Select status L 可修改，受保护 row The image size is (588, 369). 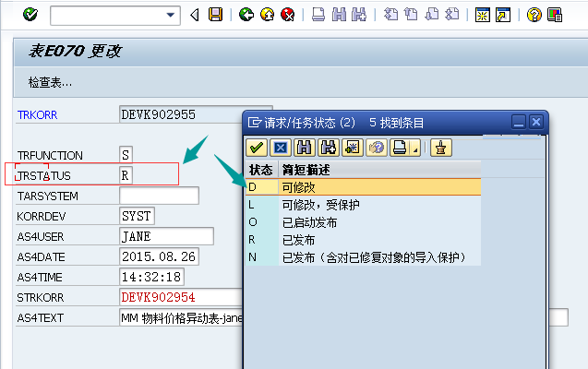[363, 205]
